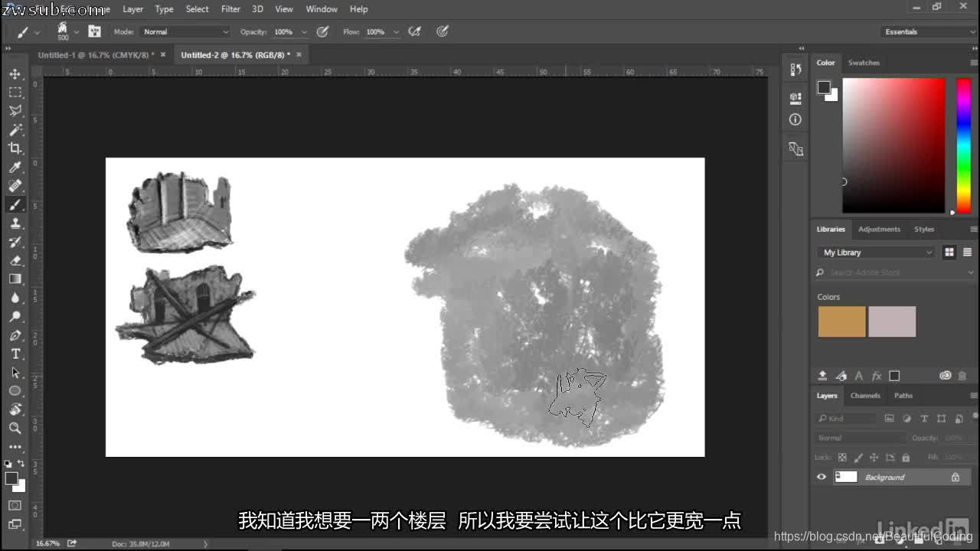
Task: Choose the Type tool
Action: point(15,354)
